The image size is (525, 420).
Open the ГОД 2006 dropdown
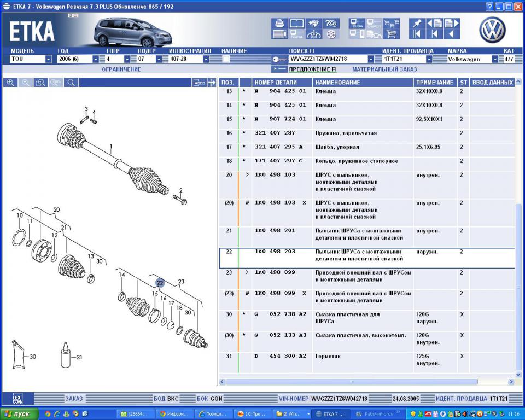tap(96, 59)
